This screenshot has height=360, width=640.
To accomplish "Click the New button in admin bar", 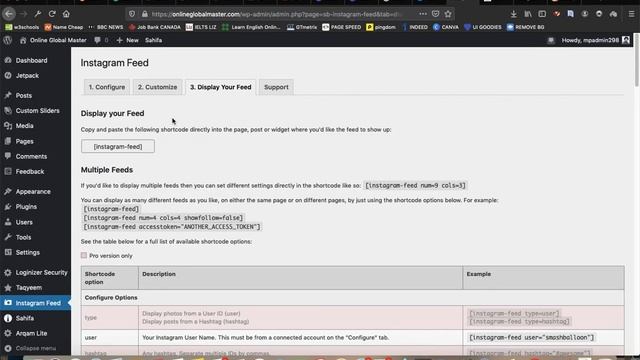I will [x=127, y=40].
